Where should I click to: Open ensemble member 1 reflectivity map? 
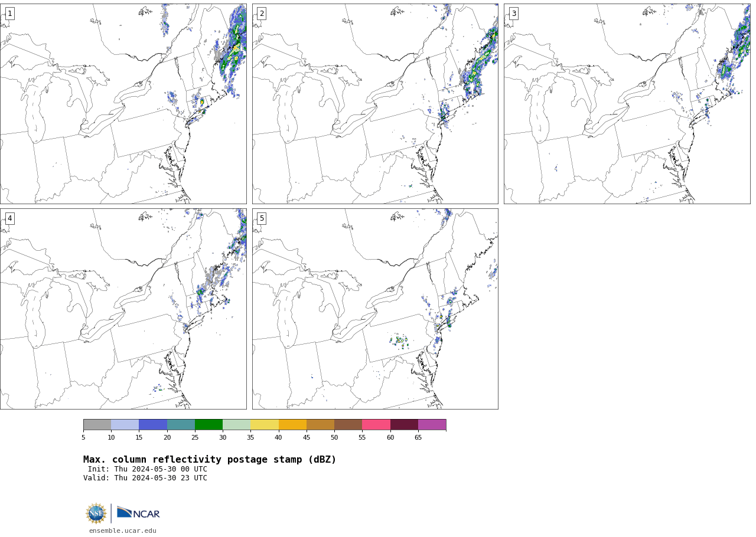123,104
